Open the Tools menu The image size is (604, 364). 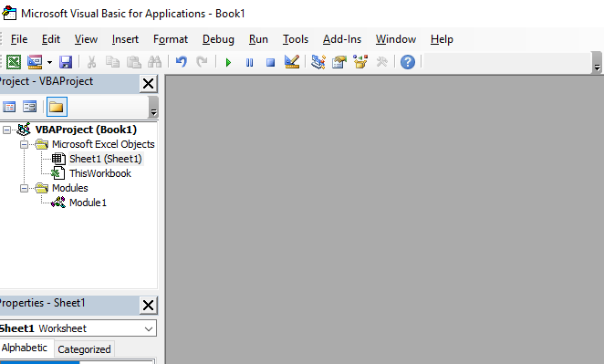(296, 39)
